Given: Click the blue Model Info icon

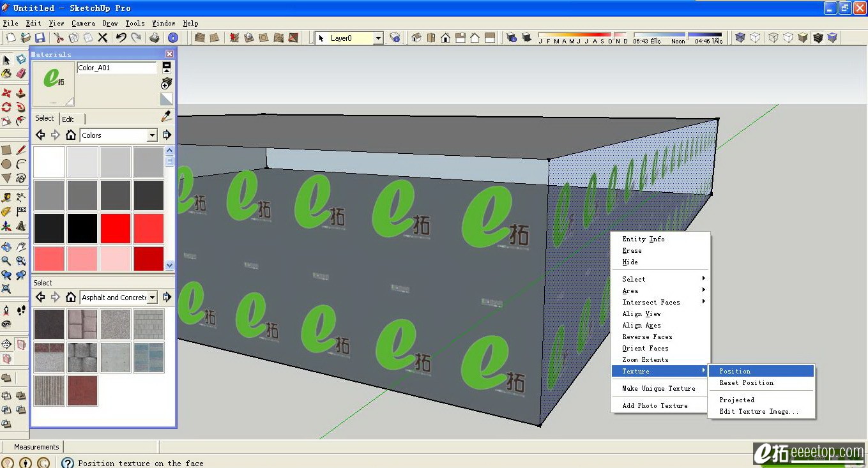Looking at the screenshot, I should coord(173,38).
